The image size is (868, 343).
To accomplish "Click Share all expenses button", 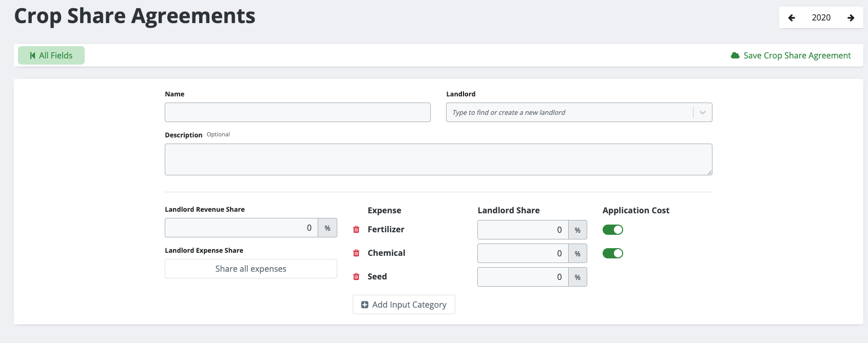I will [250, 269].
